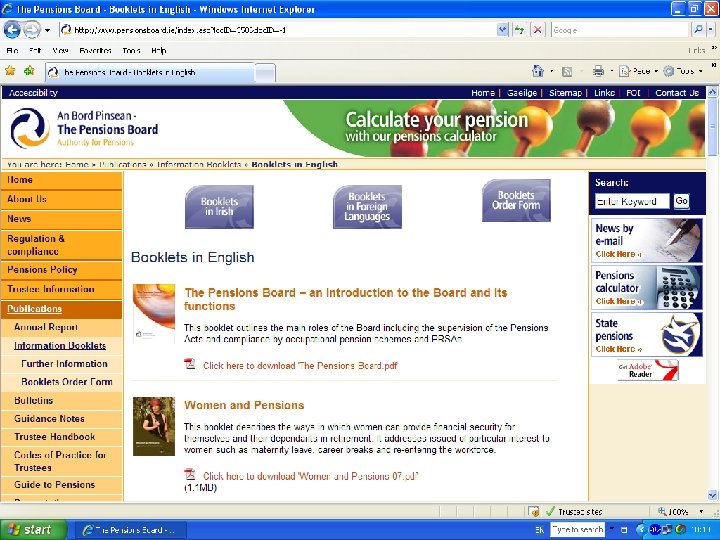This screenshot has width=720, height=540.
Task: Click the Accessibility link
Action: [x=33, y=93]
